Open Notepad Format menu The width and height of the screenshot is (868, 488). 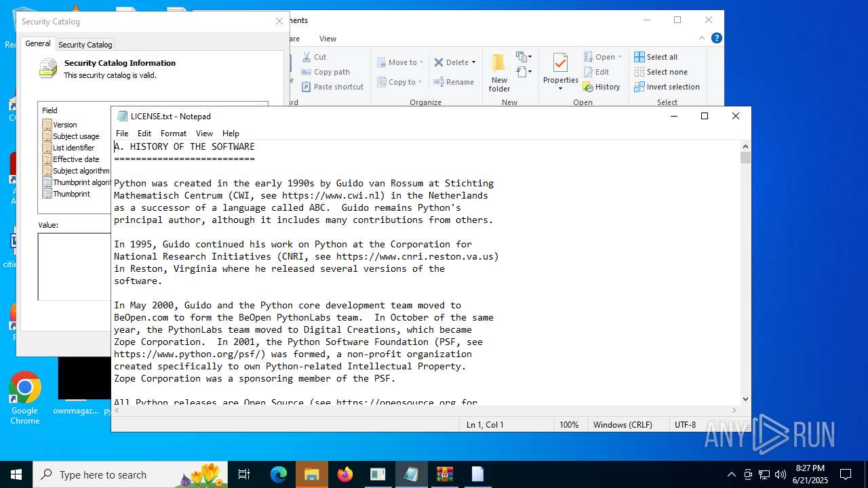(174, 134)
